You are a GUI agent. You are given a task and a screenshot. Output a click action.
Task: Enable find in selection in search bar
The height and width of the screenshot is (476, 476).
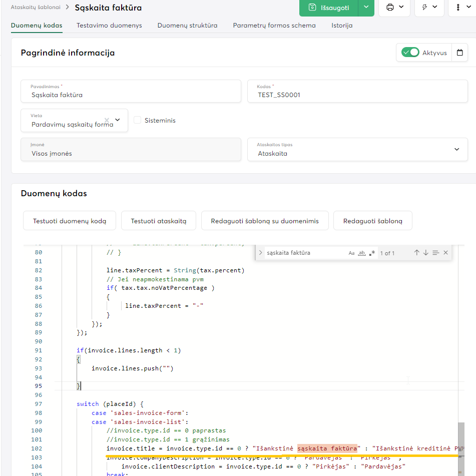(436, 253)
